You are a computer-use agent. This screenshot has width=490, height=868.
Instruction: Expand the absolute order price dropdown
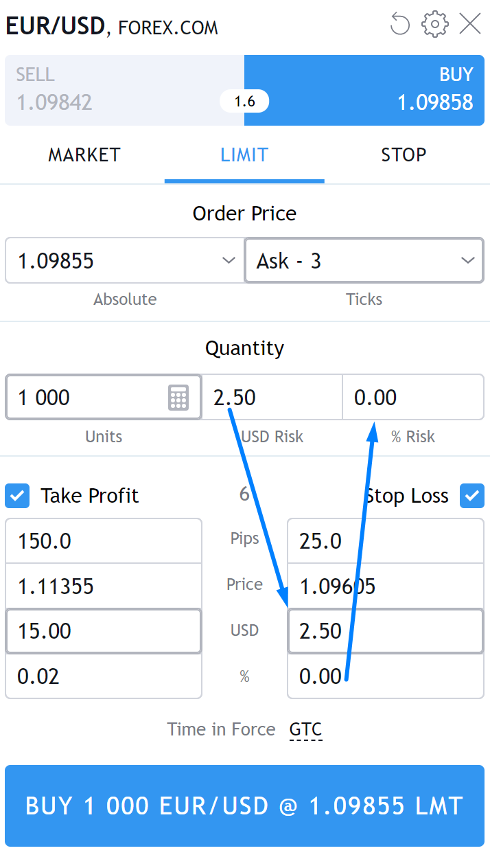click(x=229, y=261)
